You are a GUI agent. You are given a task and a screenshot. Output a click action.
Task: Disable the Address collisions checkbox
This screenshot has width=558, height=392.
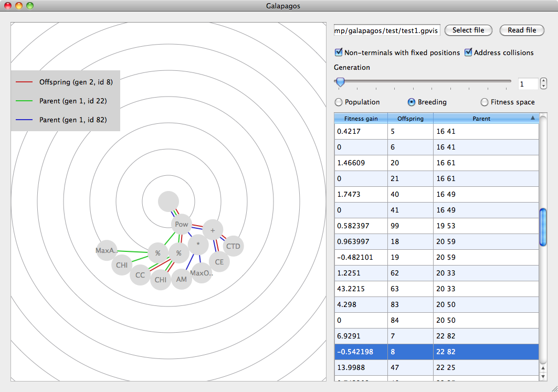[x=468, y=52]
